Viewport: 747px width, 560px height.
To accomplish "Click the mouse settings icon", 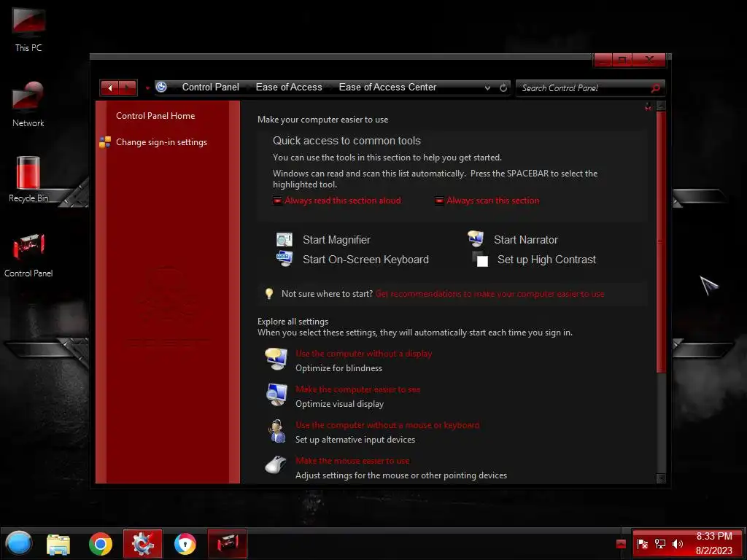I will 276,464.
